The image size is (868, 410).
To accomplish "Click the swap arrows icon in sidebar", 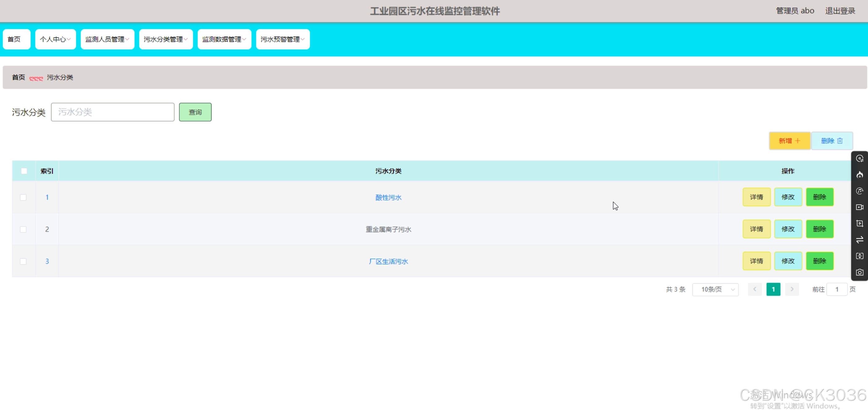I will (860, 240).
